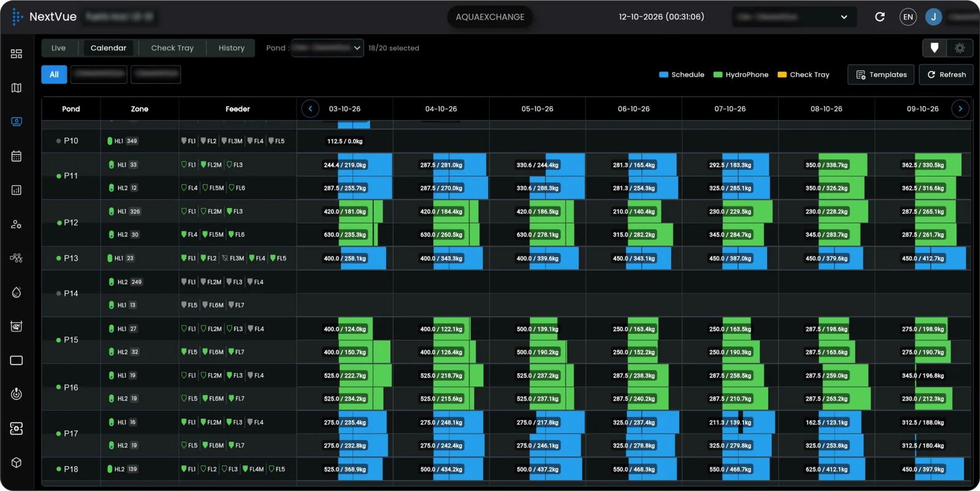This screenshot has height=491, width=980.
Task: Open the user settings icon in sidebar
Action: pyautogui.click(x=17, y=225)
